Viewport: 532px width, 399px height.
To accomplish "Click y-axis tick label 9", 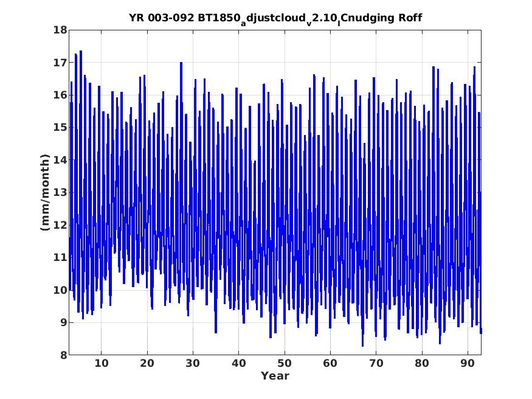I will click(63, 322).
